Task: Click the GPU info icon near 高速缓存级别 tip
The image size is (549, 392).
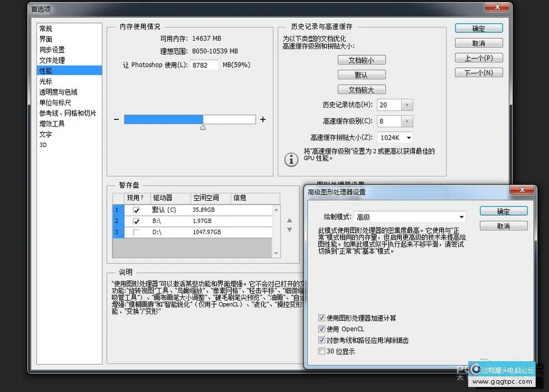Action: pyautogui.click(x=291, y=159)
